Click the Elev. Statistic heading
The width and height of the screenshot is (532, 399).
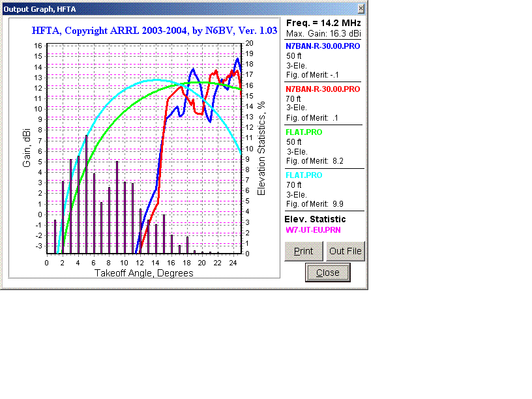[x=316, y=219]
